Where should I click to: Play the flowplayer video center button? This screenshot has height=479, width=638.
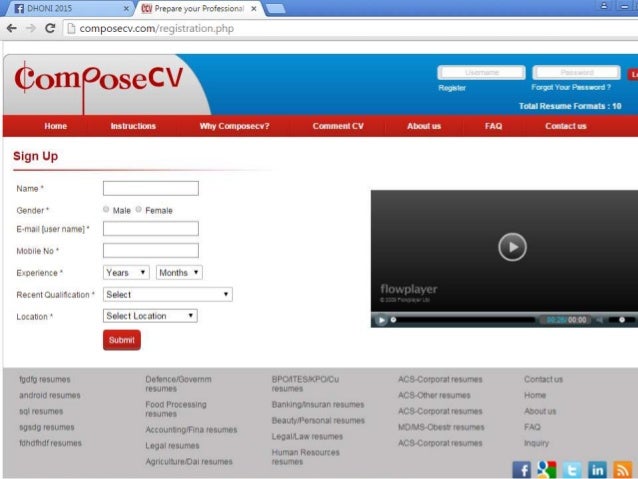coord(512,247)
